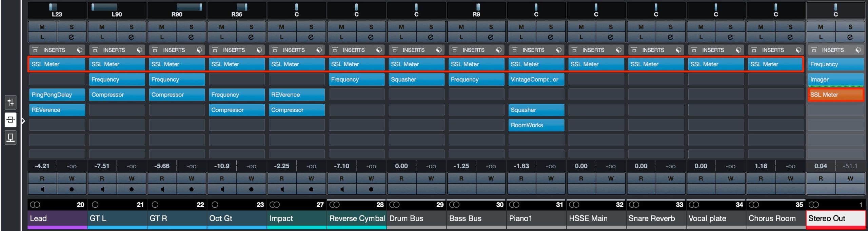Adjust the R9 pan control on Bass Bus
The width and height of the screenshot is (868, 231).
476,10
